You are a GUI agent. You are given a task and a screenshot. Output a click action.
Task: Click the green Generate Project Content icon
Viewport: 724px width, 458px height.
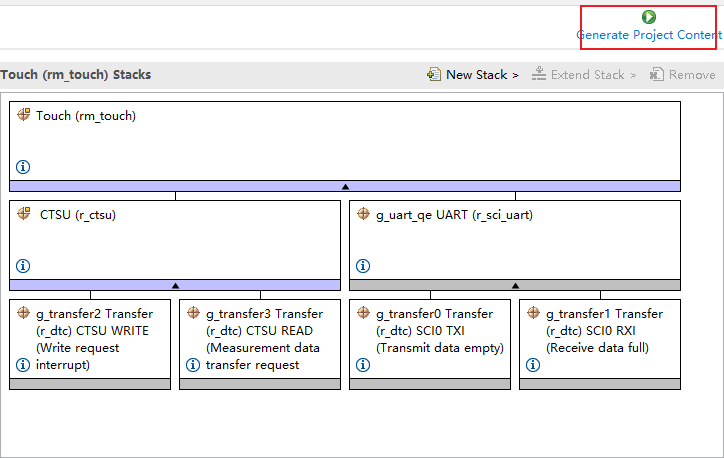(x=649, y=17)
